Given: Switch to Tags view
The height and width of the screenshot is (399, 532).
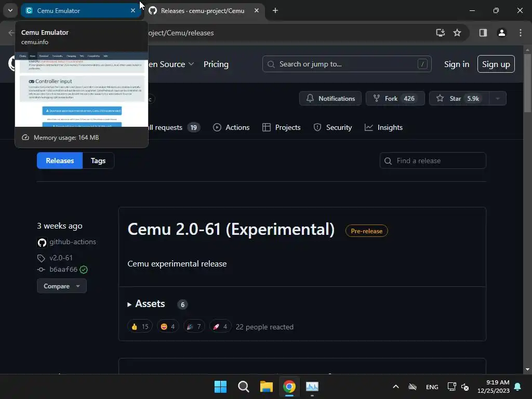Looking at the screenshot, I should pyautogui.click(x=98, y=161).
